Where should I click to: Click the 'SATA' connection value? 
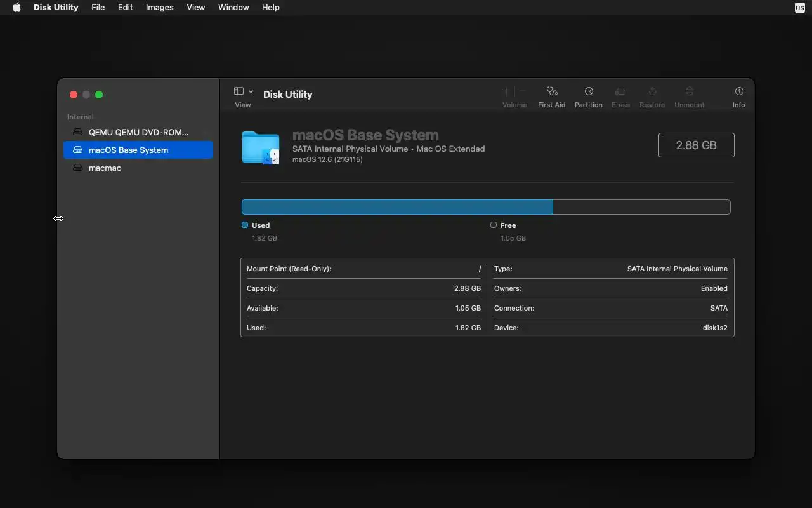[719, 308]
